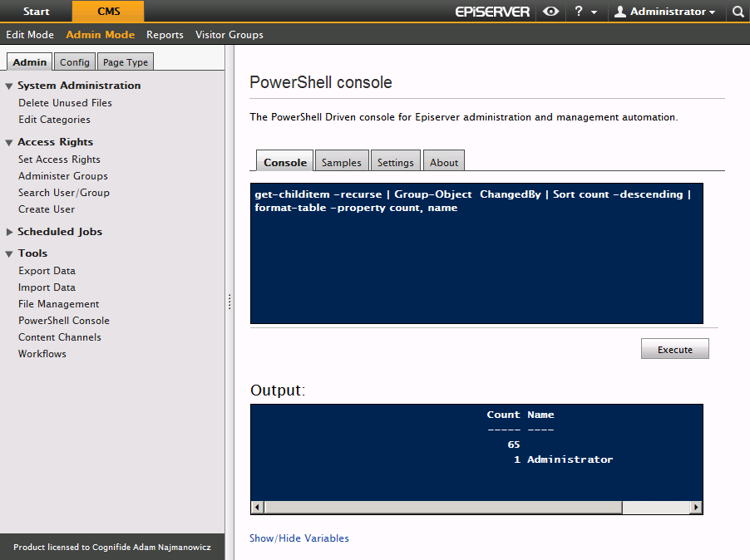Click the search magnifier icon

pos(738,12)
